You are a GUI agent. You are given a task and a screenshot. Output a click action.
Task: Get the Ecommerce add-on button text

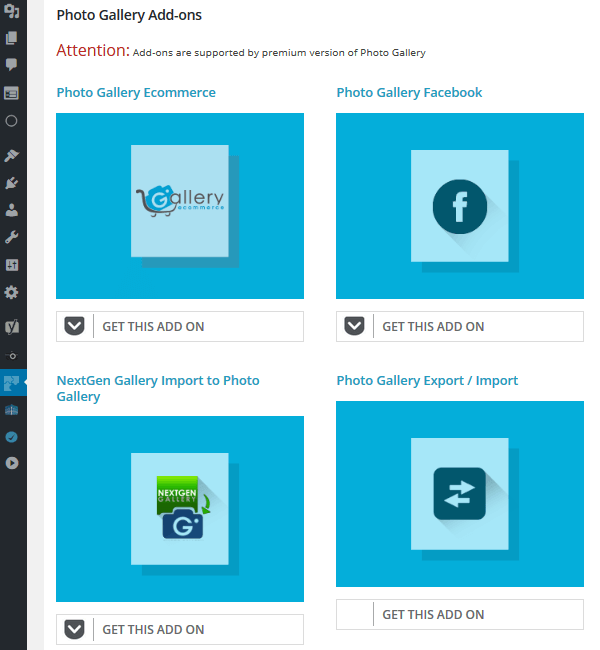(x=153, y=327)
